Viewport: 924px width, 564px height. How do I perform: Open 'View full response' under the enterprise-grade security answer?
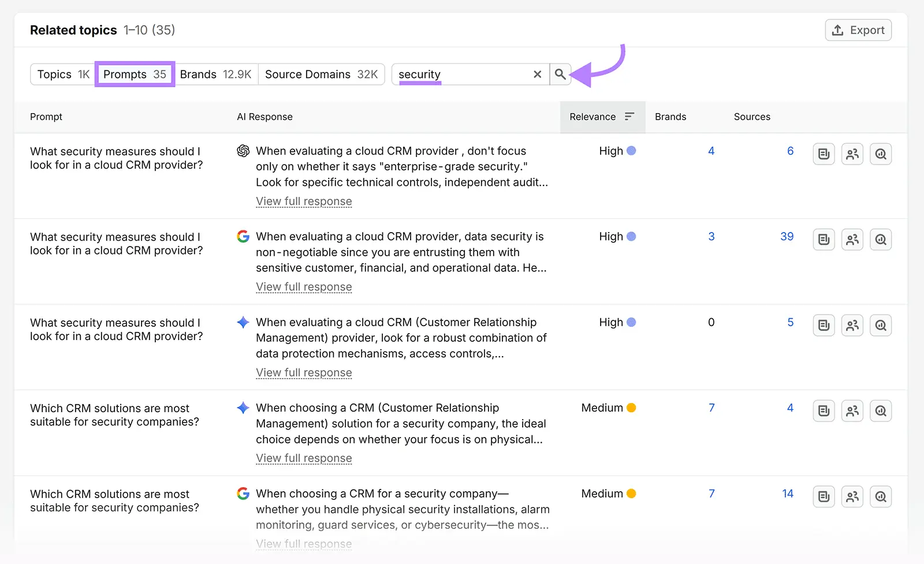click(304, 201)
